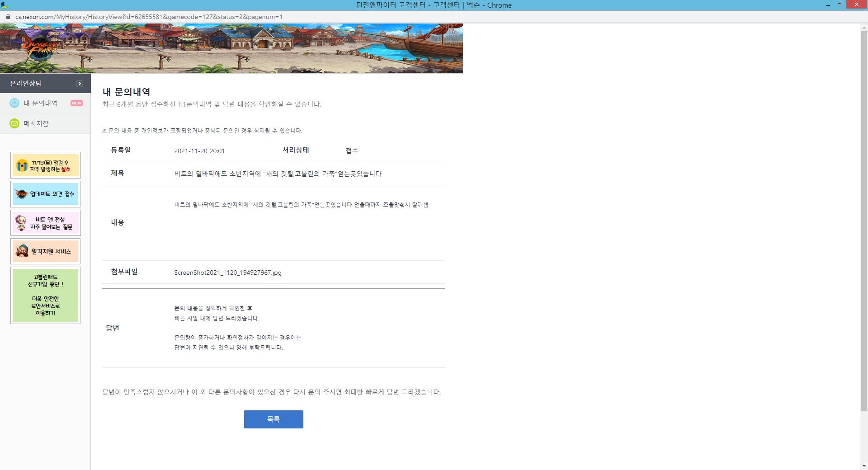Open attachment ScreenShot2021_1120_194927967.jpg
The height and width of the screenshot is (470, 868).
coord(227,273)
